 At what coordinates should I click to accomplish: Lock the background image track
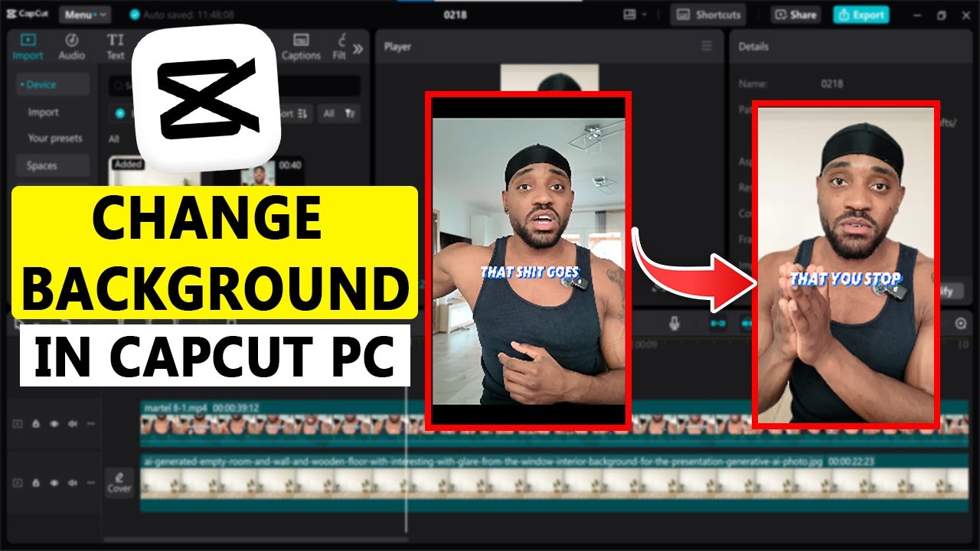pos(36,483)
